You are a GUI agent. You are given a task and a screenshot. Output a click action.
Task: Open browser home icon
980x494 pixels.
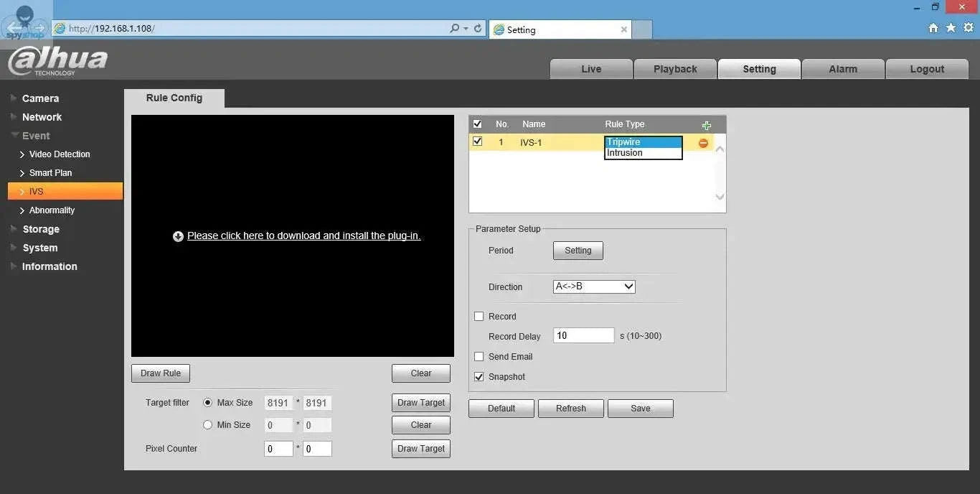point(933,28)
